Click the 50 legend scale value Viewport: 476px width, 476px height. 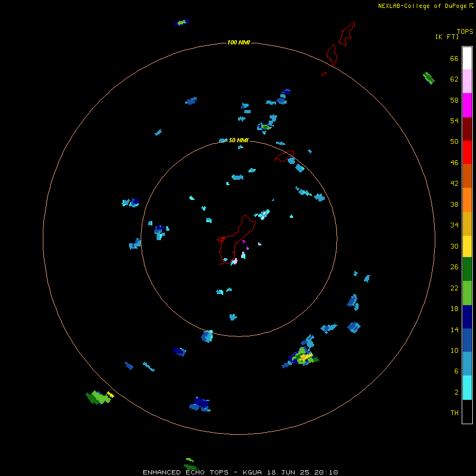[454, 142]
